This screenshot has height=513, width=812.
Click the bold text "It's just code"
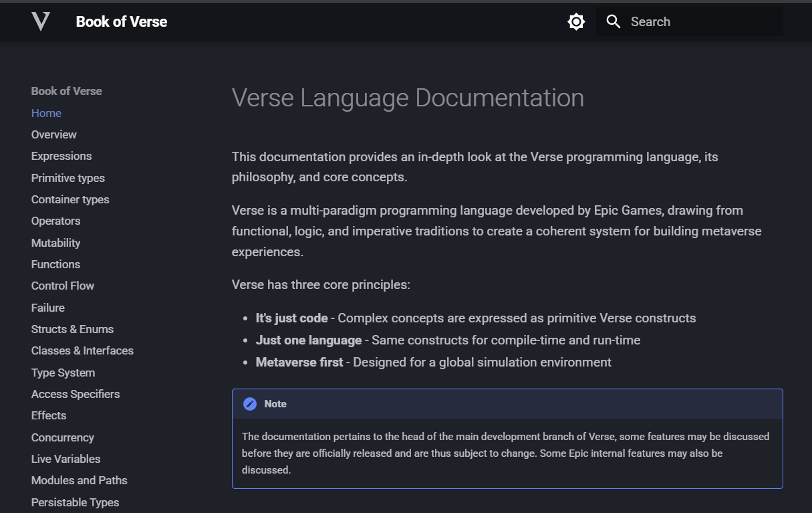click(291, 318)
